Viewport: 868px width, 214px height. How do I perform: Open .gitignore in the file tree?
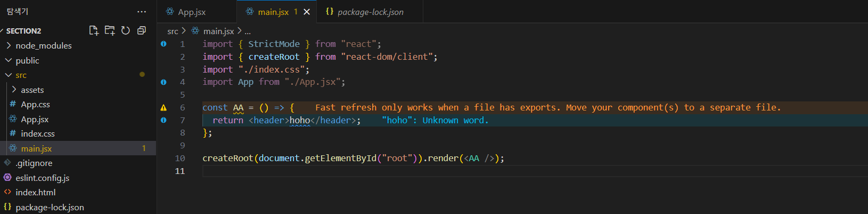point(34,163)
